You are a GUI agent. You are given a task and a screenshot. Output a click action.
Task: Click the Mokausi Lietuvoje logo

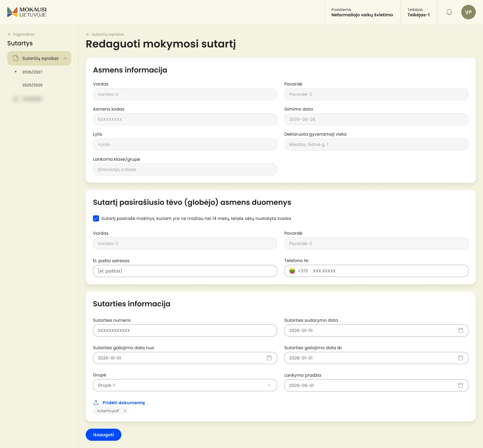(x=27, y=12)
